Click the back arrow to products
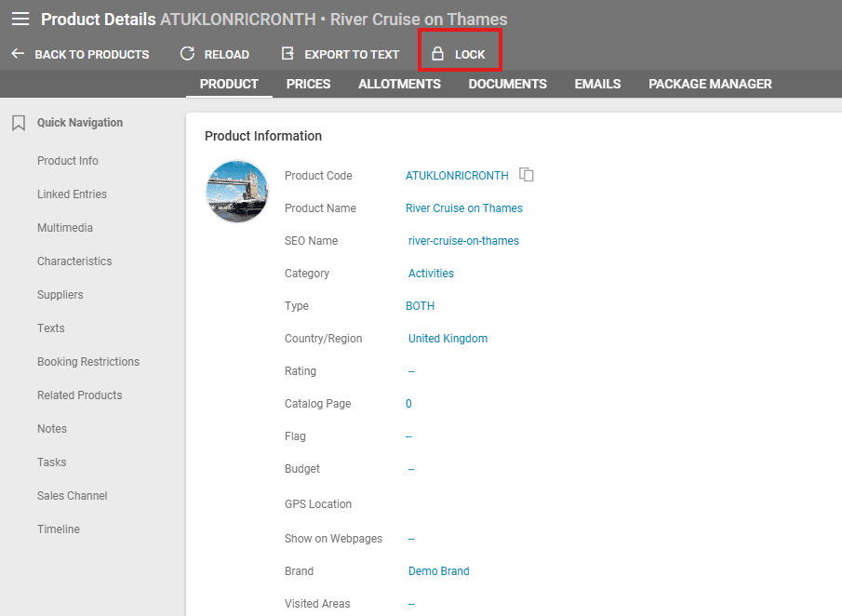The height and width of the screenshot is (616, 842). pyautogui.click(x=18, y=54)
